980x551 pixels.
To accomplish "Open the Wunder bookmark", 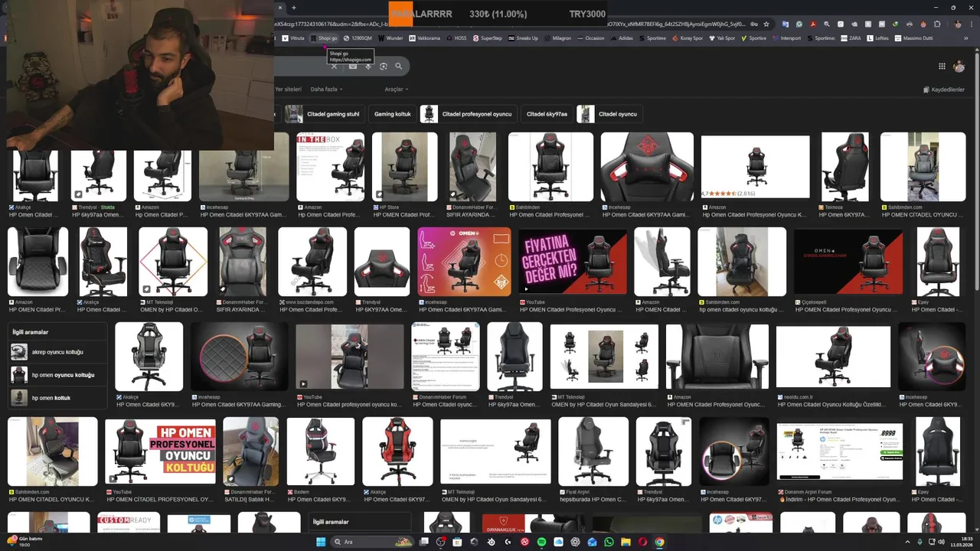I will click(390, 38).
